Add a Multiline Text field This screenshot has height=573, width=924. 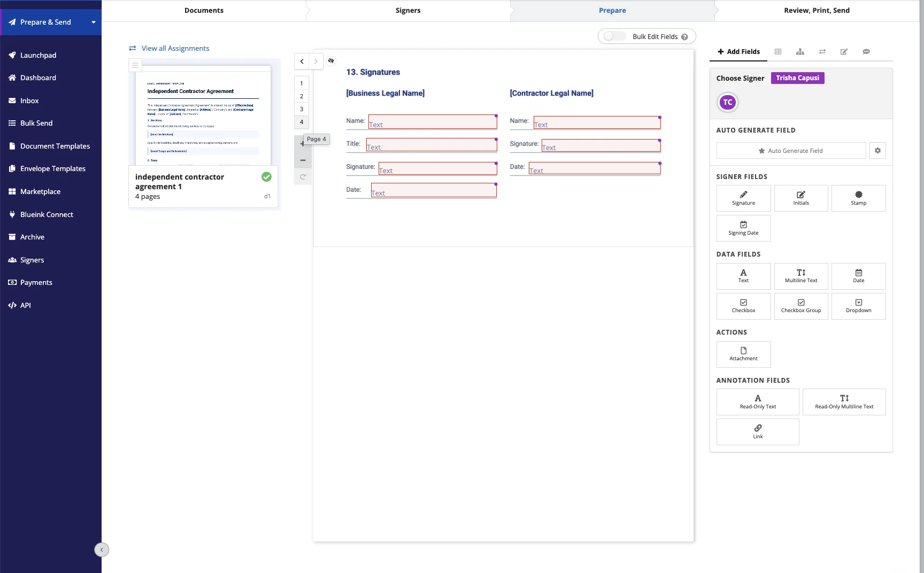coord(801,276)
